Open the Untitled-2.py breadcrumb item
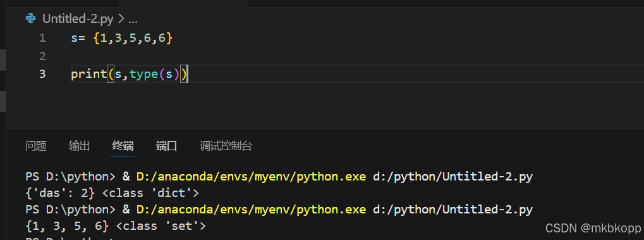644x240 pixels. (78, 19)
